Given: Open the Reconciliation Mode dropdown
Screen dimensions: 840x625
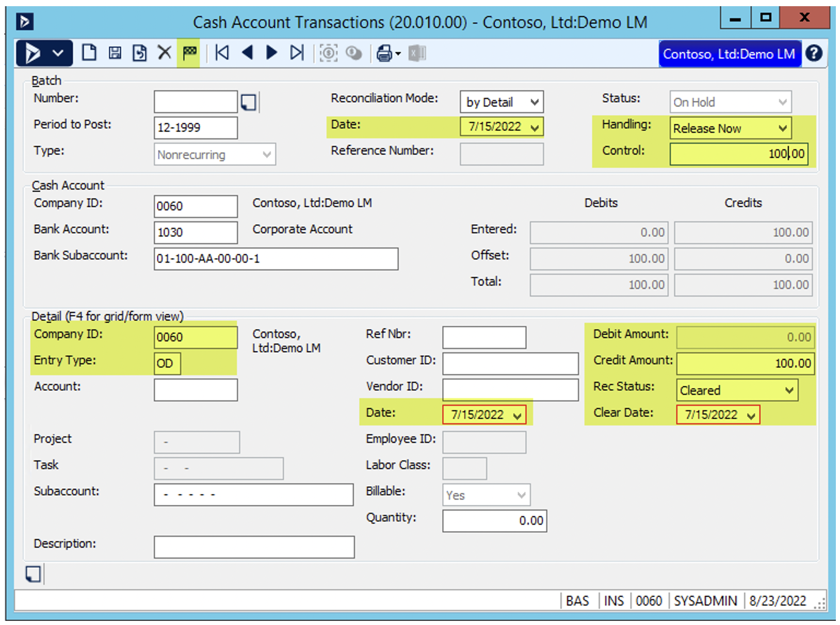Looking at the screenshot, I should tap(535, 102).
